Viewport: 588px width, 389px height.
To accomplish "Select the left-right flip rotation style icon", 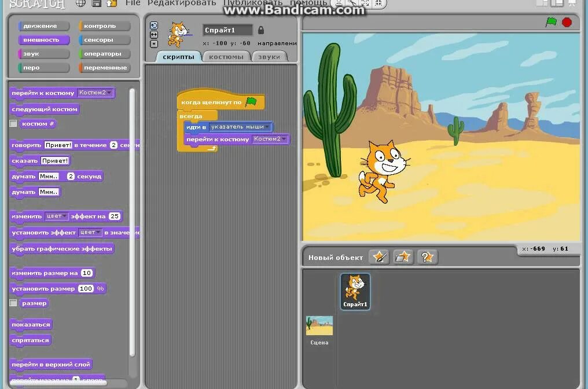I will coord(154,35).
